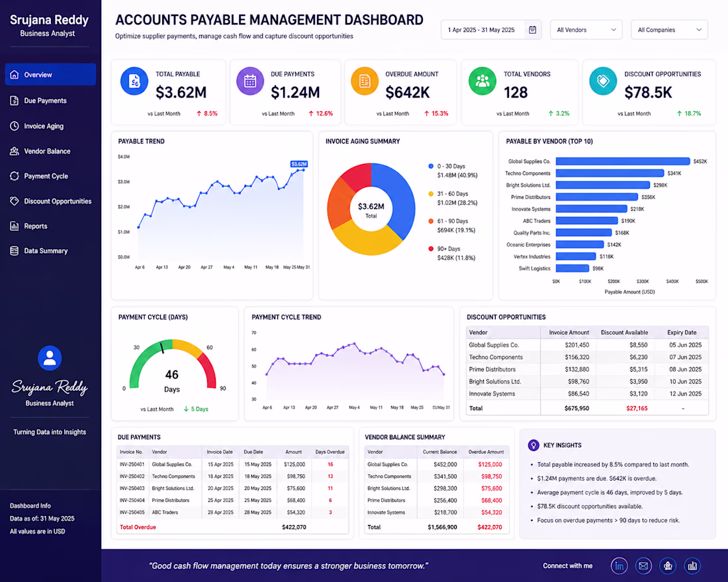The image size is (728, 582).
Task: Click the Total Overdue label in Due Payments
Action: click(138, 526)
